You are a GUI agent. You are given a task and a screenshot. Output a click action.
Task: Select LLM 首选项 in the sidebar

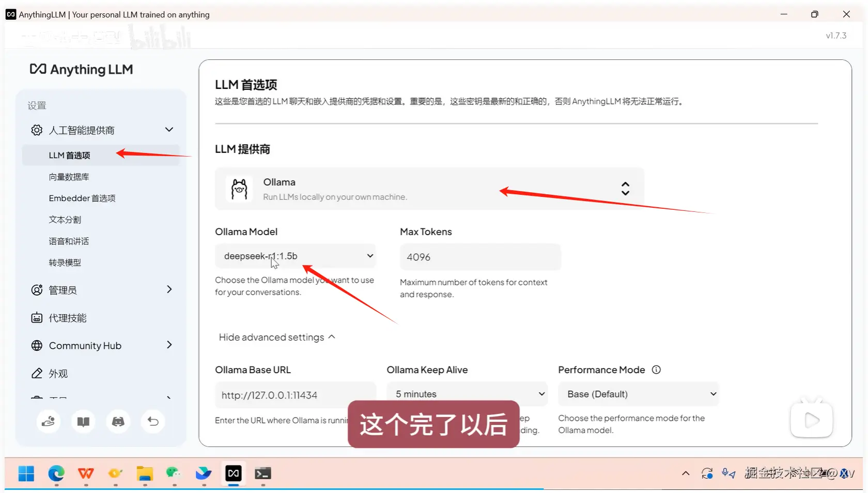click(x=101, y=156)
